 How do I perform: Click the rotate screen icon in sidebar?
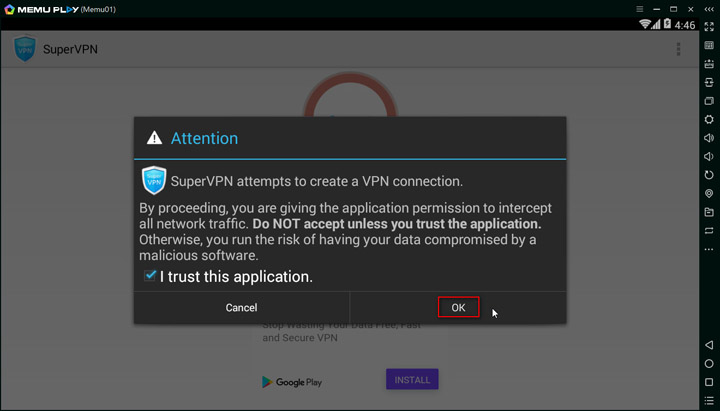click(709, 175)
